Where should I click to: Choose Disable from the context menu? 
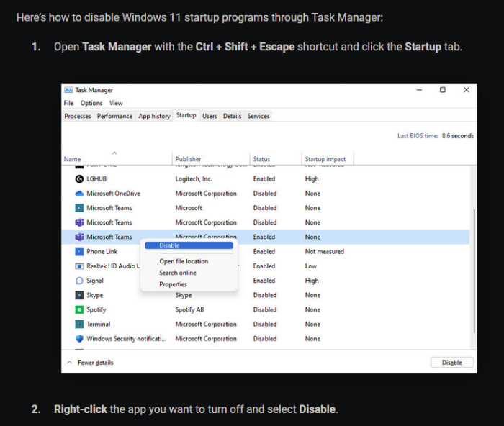tap(170, 245)
